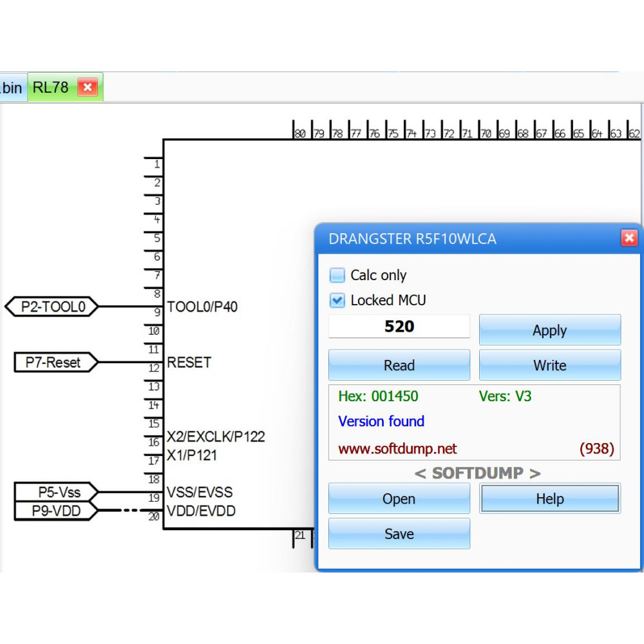Click the X1/P121 pin name

[191, 455]
